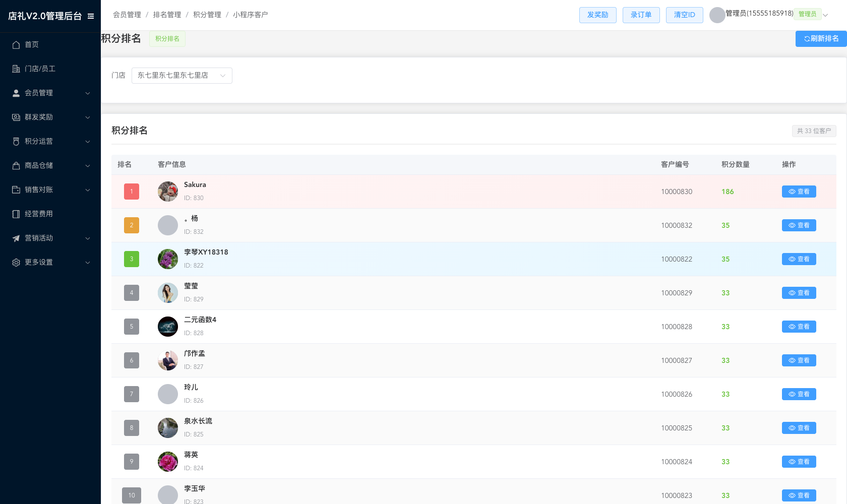Click 查看 for customer 10000832
The image size is (847, 504).
[x=799, y=225]
